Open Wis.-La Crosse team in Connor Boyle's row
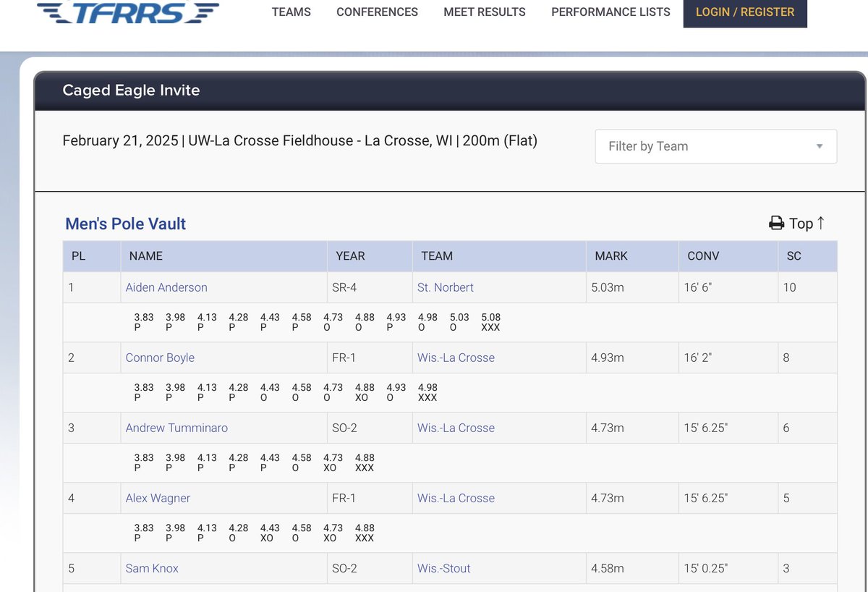The image size is (868, 592). point(456,358)
